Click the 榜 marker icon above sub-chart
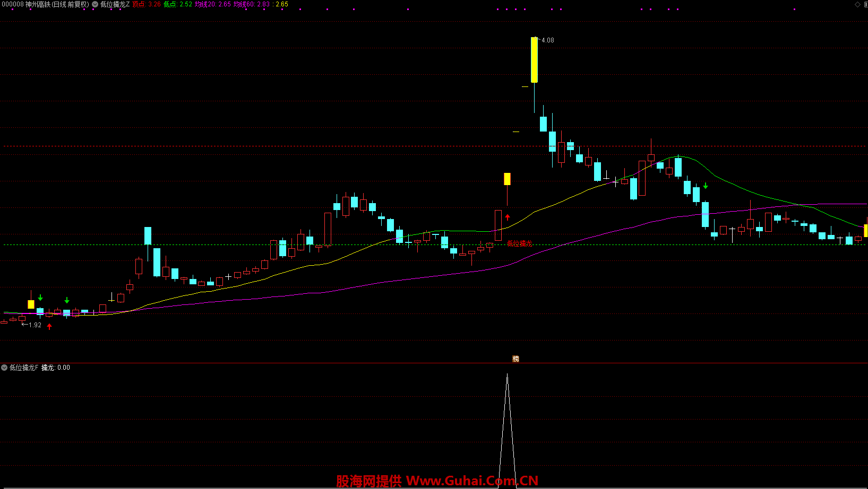 tap(515, 359)
